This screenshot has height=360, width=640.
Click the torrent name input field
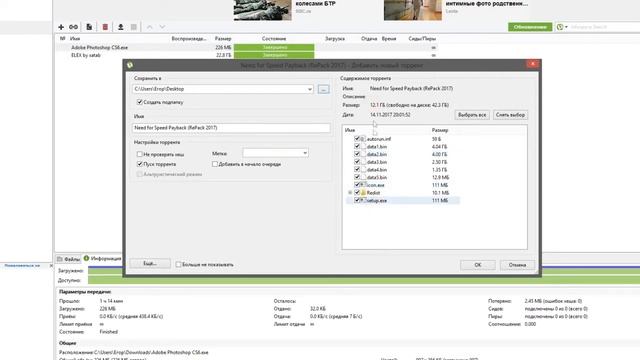231,128
